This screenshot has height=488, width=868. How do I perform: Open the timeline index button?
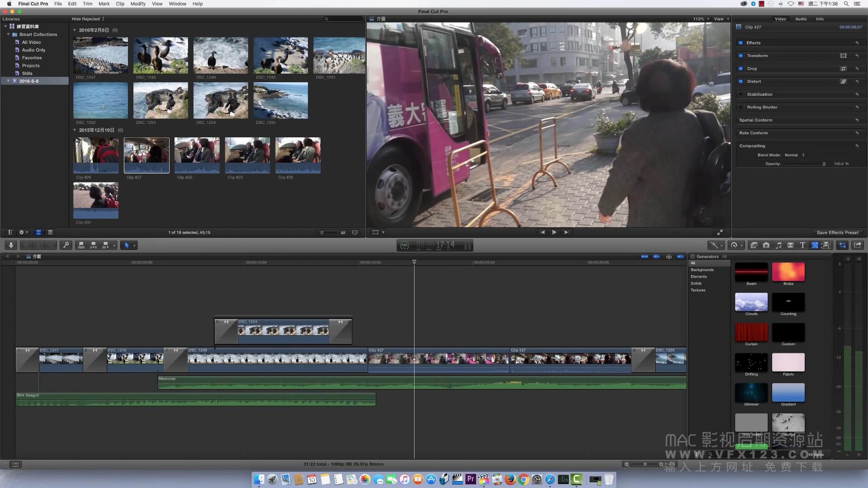point(15,464)
